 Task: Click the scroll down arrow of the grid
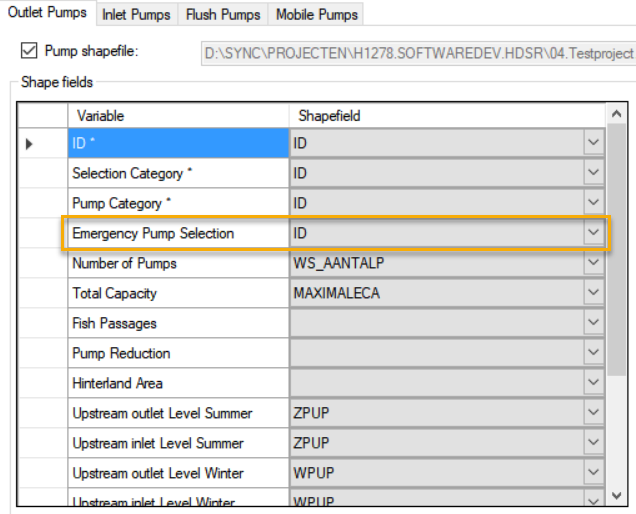coord(617,497)
